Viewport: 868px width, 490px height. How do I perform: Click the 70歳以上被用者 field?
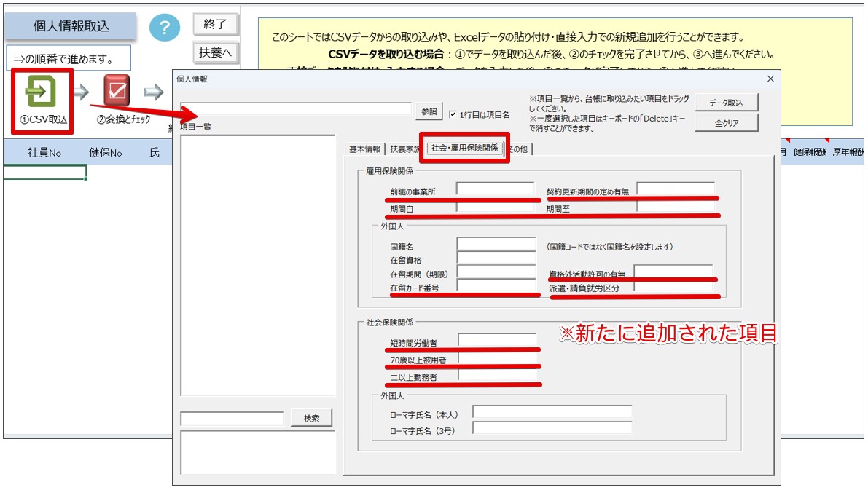coord(497,358)
